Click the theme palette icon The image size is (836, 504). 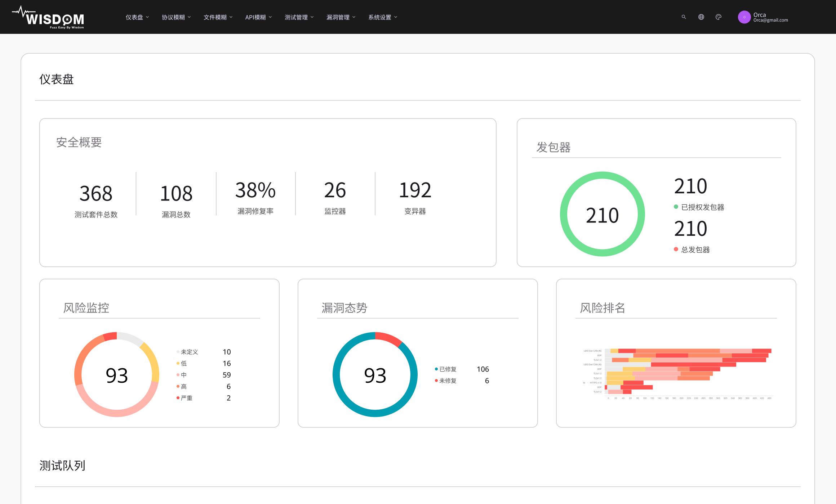pyautogui.click(x=718, y=17)
